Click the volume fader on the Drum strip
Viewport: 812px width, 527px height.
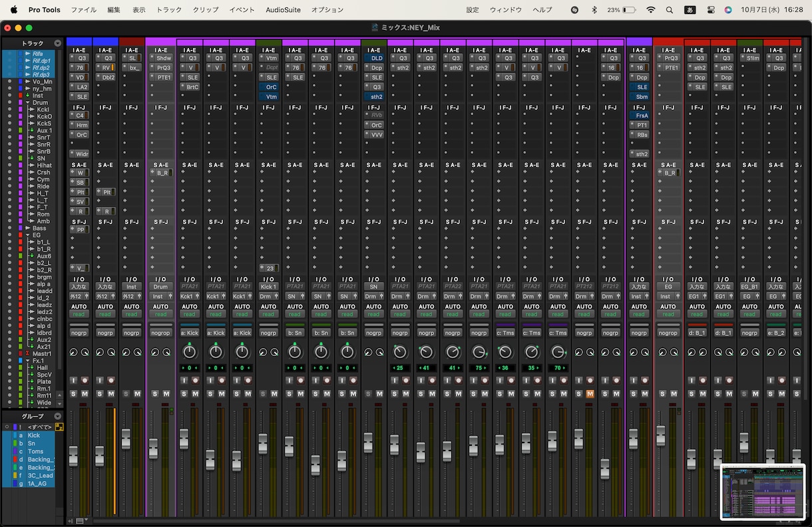[154, 448]
